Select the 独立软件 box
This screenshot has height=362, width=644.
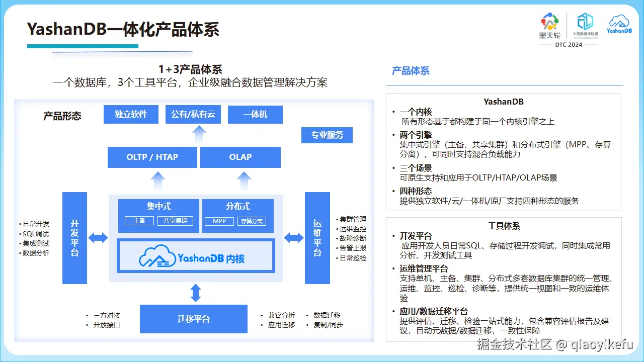click(x=131, y=114)
